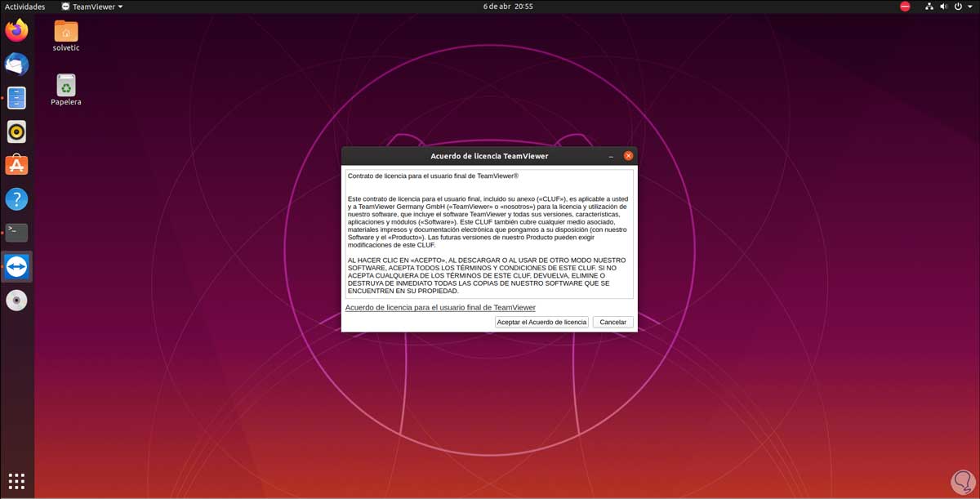Launch Thunderbird mail from the dock
Screen dimensions: 980x499
(16, 65)
